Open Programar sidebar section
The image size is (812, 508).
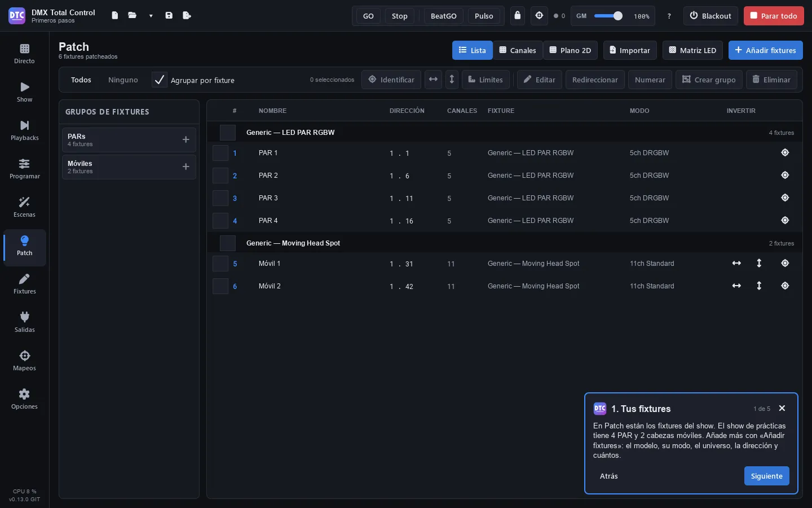[24, 169]
